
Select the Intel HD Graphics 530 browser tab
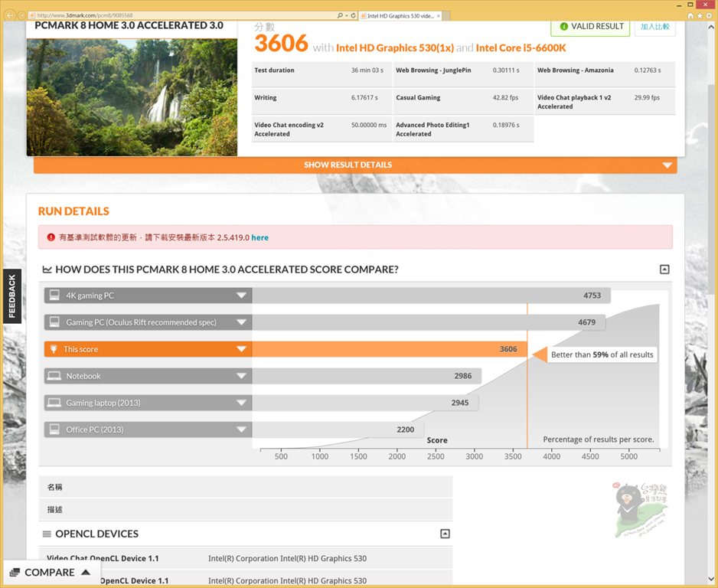tap(400, 15)
